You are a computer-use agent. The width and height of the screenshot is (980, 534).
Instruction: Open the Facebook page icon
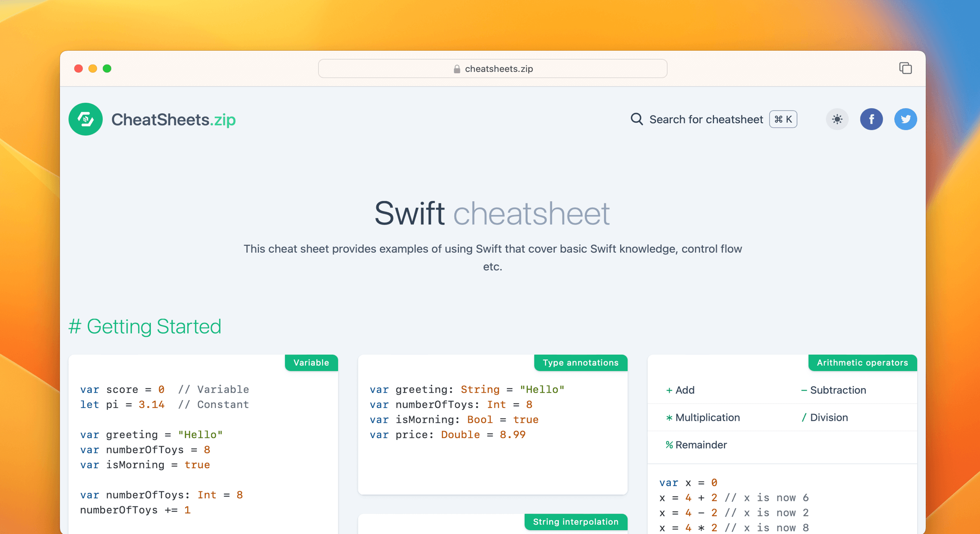click(871, 119)
